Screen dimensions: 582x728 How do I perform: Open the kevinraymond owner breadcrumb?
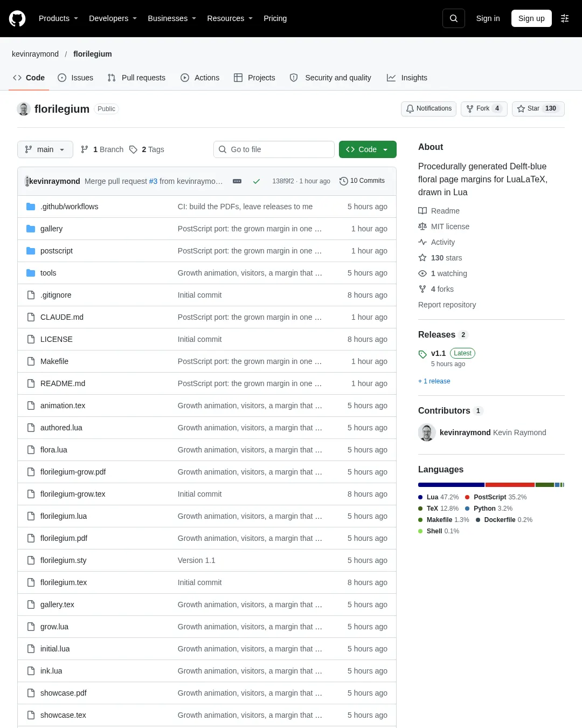click(35, 54)
